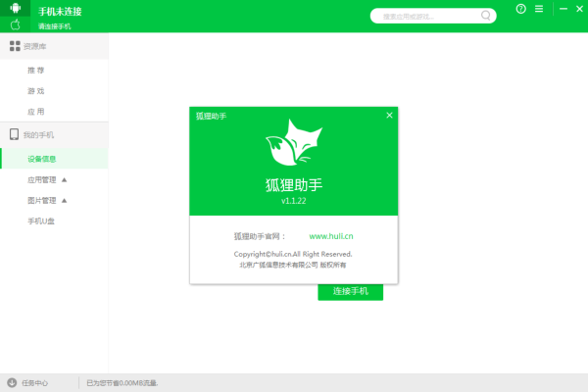
Task: Open 图片管理 in the sidebar
Action: (x=41, y=200)
